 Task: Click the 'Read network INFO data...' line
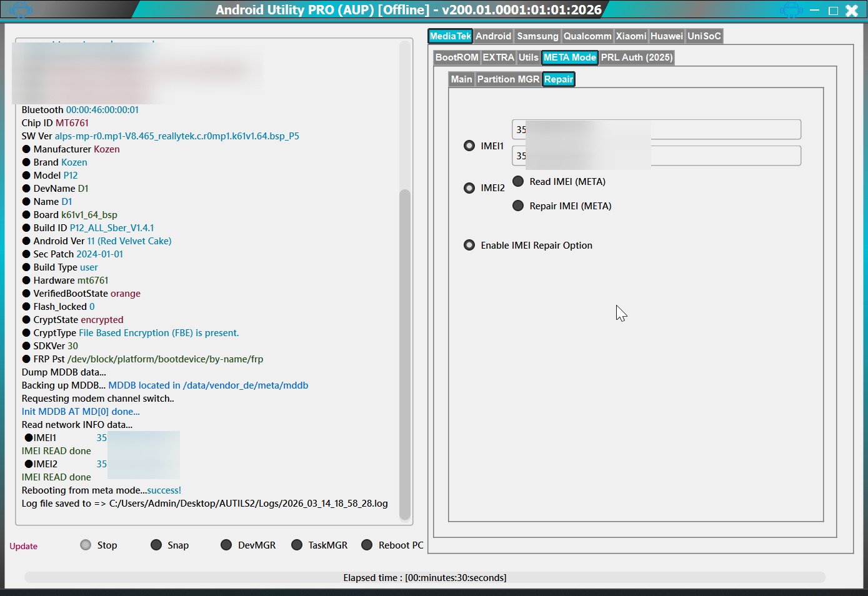77,425
